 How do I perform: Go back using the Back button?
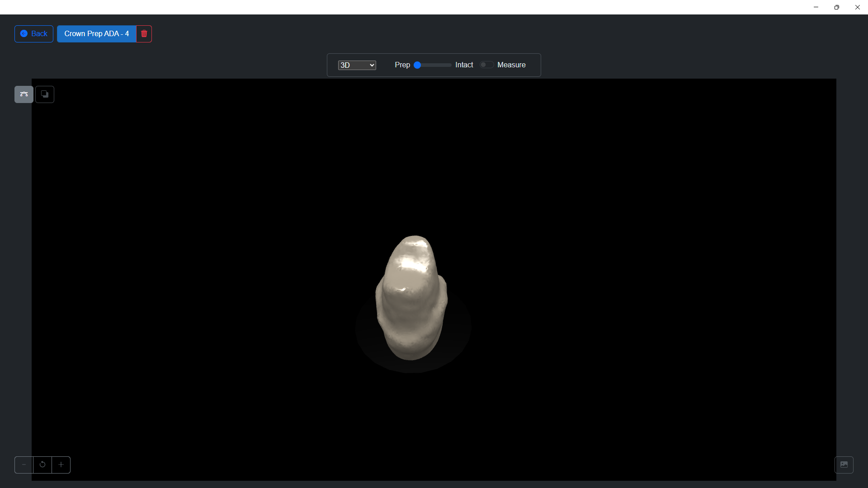point(34,34)
